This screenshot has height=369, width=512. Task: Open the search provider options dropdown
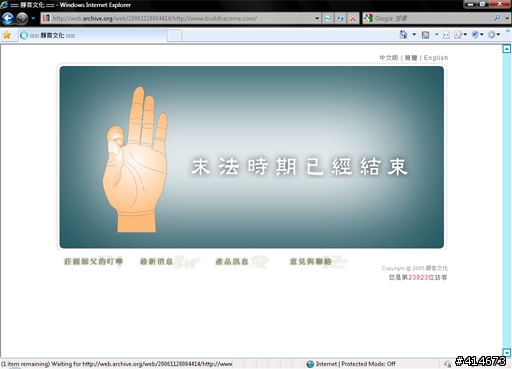[507, 18]
